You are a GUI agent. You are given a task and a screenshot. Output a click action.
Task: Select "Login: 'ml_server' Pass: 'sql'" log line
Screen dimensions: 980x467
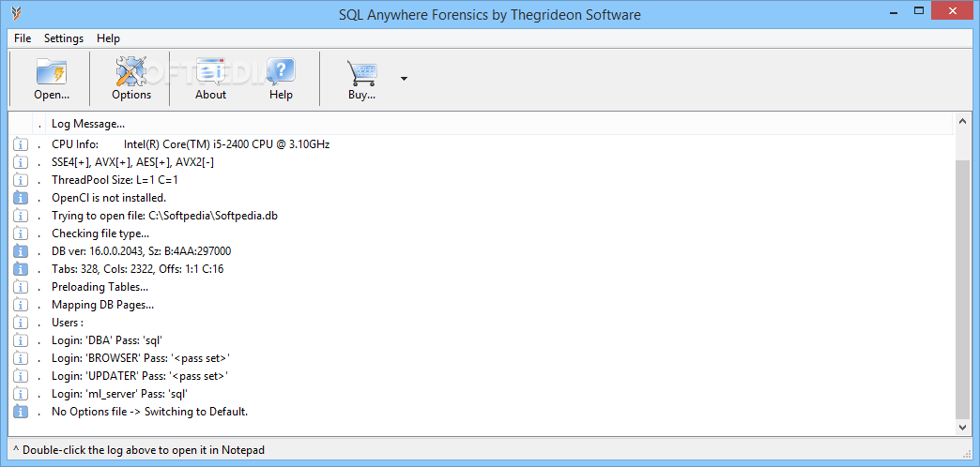pyautogui.click(x=120, y=394)
